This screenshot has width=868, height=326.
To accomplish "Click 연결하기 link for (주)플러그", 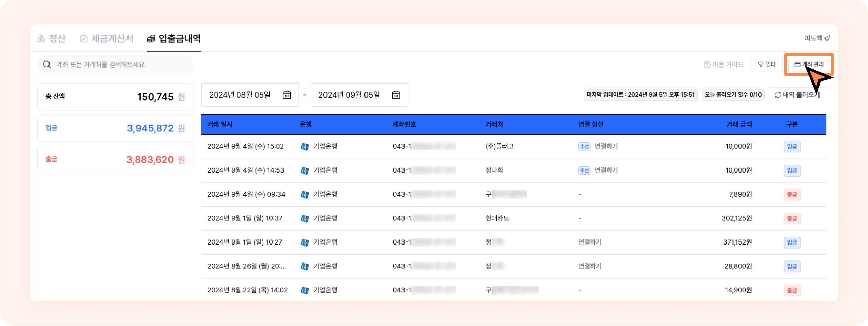I will (x=606, y=146).
